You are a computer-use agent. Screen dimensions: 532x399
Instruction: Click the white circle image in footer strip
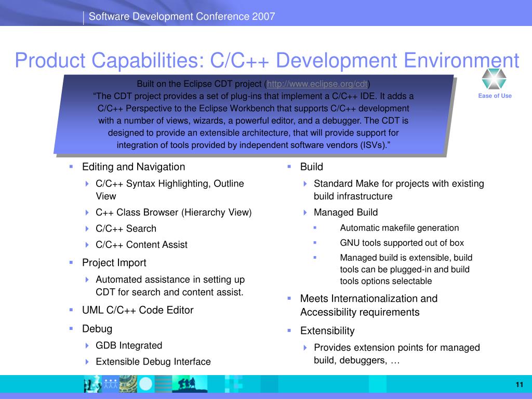[146, 384]
